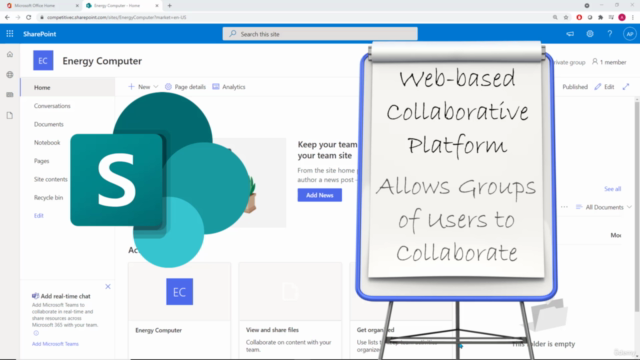Click the SharePoint home label
The height and width of the screenshot is (360, 640).
(40, 34)
